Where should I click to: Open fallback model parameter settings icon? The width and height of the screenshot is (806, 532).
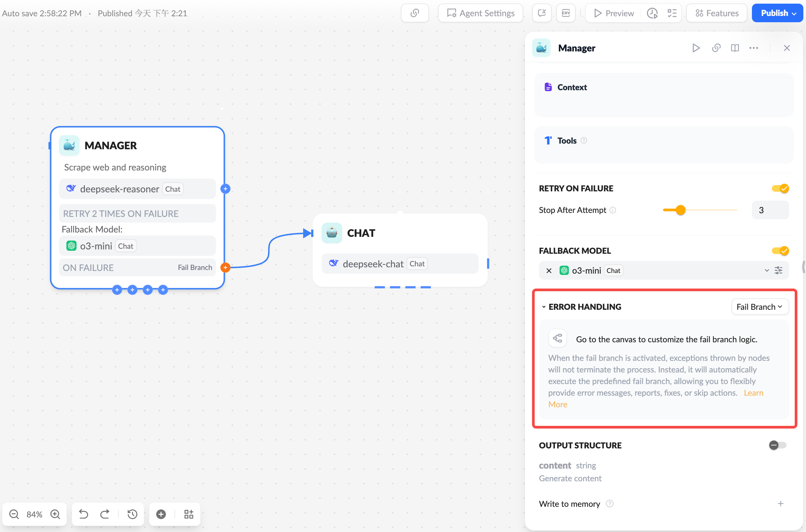click(x=778, y=270)
